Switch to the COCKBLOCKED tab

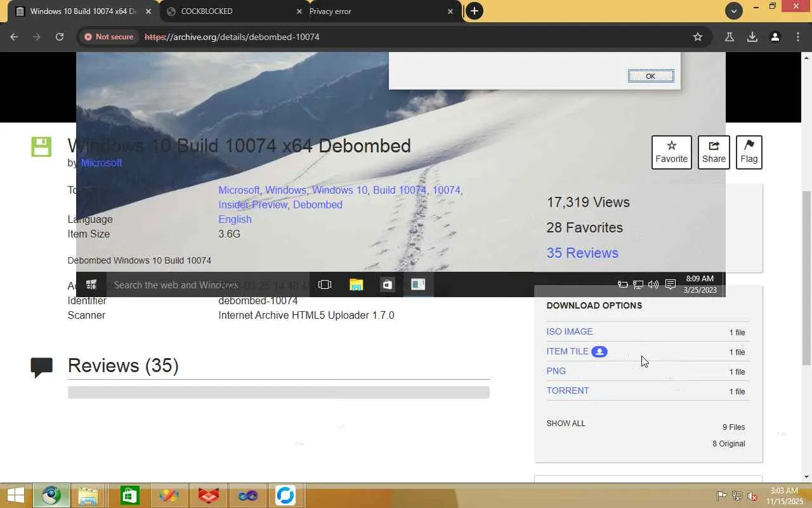(233, 11)
